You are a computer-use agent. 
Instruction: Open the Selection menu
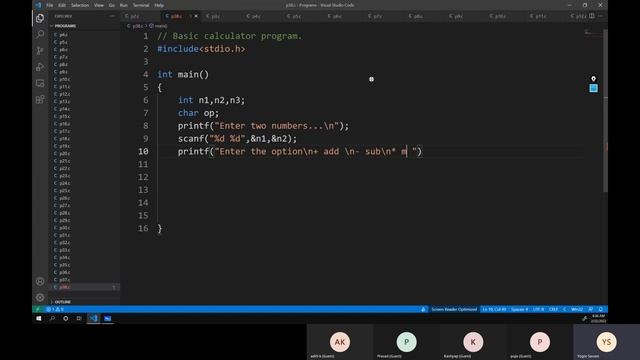80,5
